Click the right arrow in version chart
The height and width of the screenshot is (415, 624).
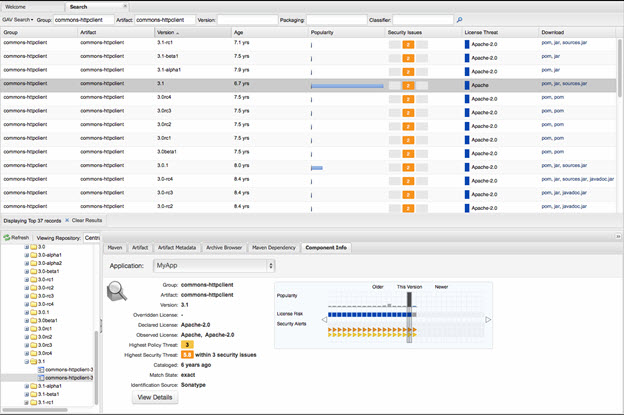tap(488, 319)
